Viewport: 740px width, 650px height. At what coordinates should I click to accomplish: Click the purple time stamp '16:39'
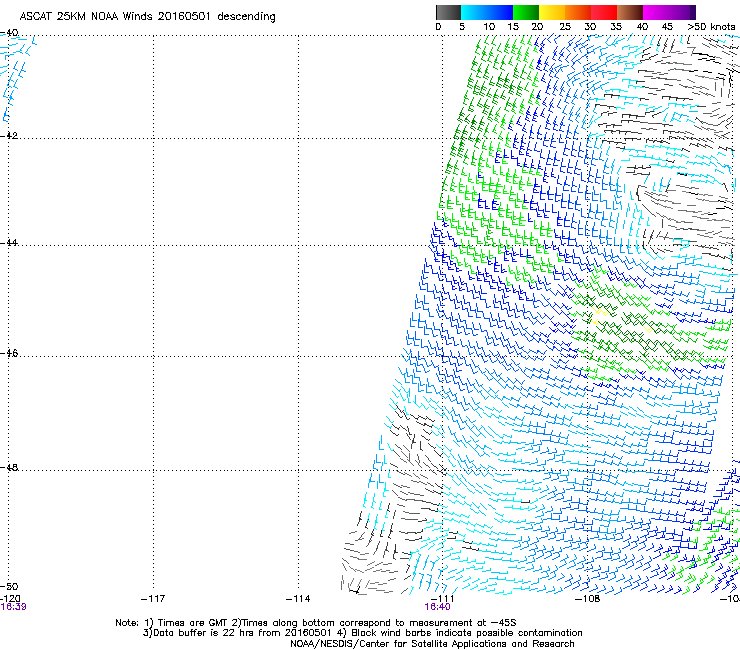coord(13,607)
